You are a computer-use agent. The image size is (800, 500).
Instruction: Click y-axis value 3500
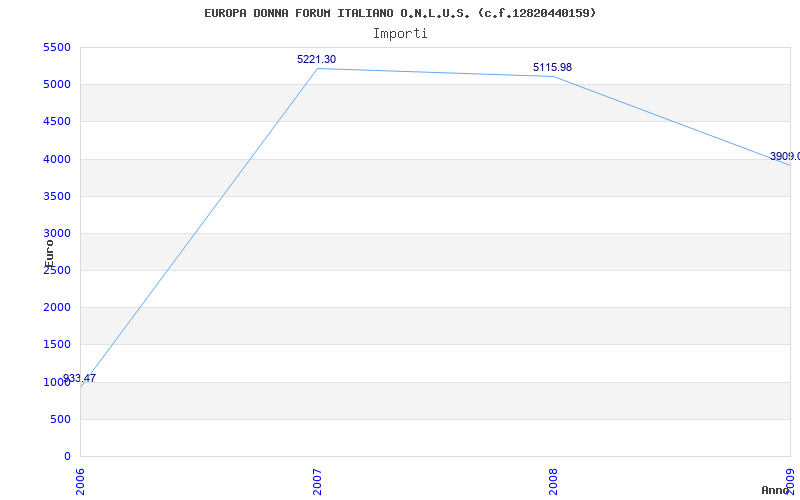point(57,196)
